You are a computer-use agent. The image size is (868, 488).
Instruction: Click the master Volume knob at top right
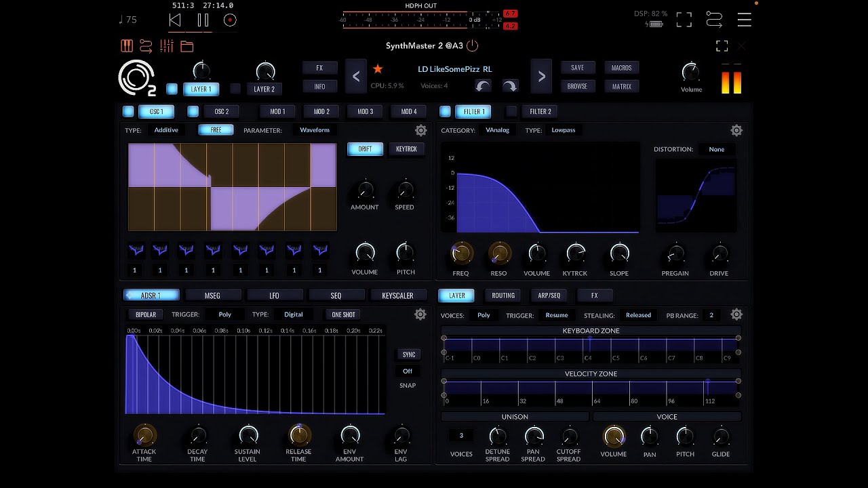pos(690,72)
